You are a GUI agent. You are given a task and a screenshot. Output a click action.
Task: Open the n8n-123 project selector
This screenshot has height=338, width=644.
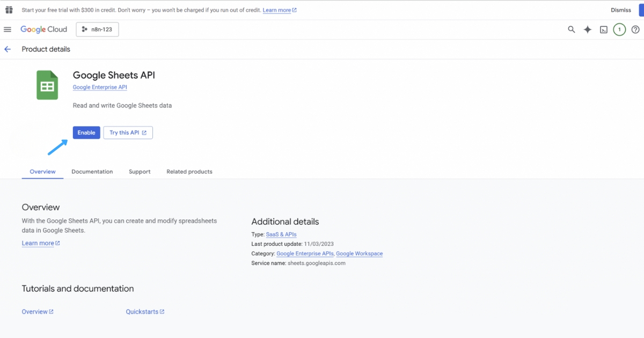[97, 29]
